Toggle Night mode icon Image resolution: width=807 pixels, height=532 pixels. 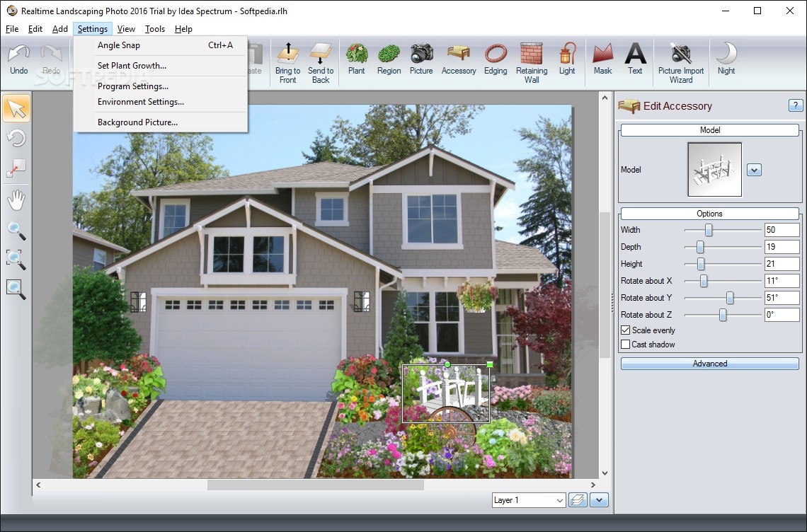pyautogui.click(x=726, y=59)
